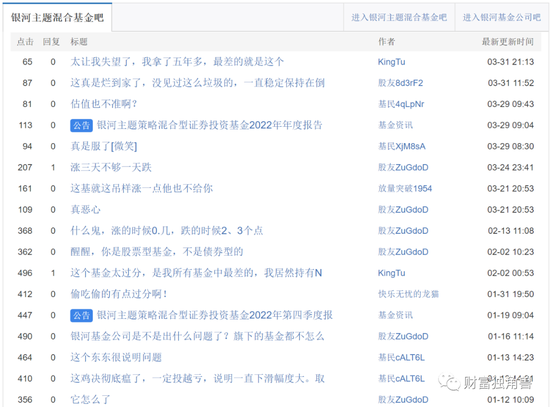
Task: View author 快乐无忧的龙猫 profile
Action: click(x=408, y=294)
